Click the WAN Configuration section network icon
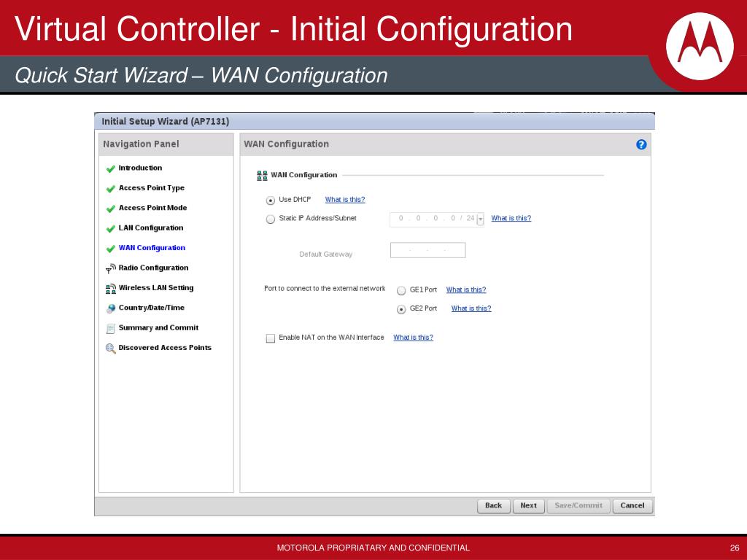Image resolution: width=747 pixels, height=560 pixels. point(262,176)
